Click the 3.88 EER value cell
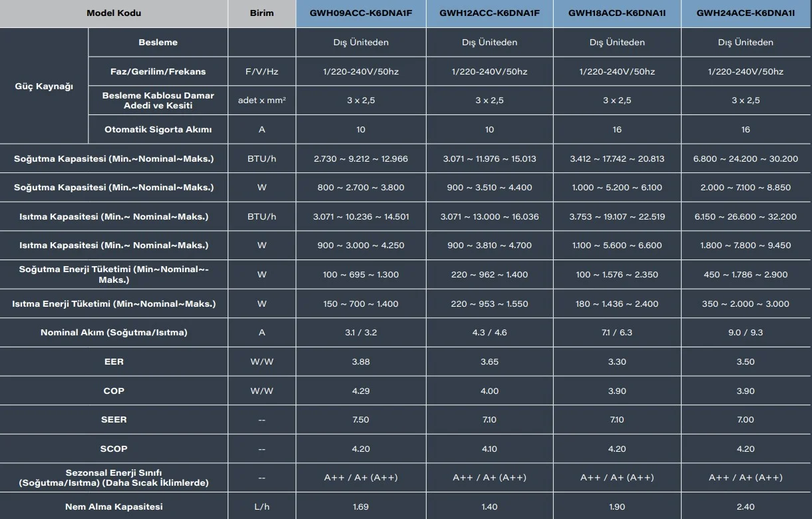This screenshot has width=812, height=519. [x=361, y=361]
